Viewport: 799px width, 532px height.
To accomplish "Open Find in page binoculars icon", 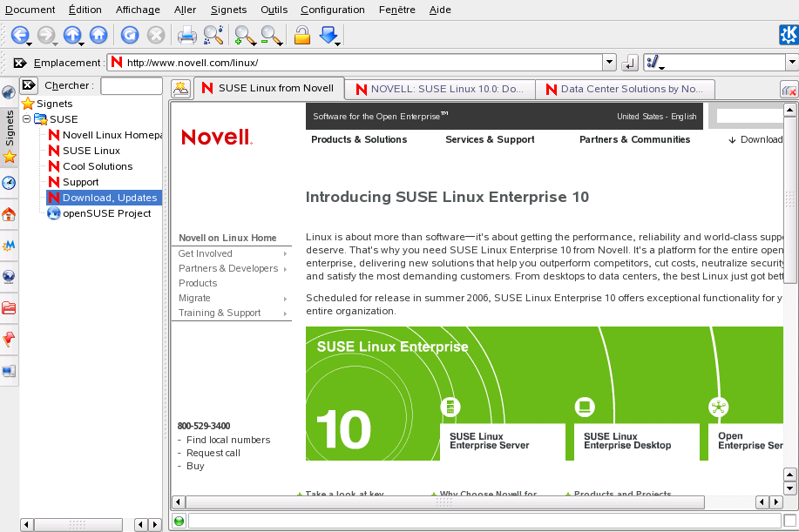I will click(x=213, y=35).
